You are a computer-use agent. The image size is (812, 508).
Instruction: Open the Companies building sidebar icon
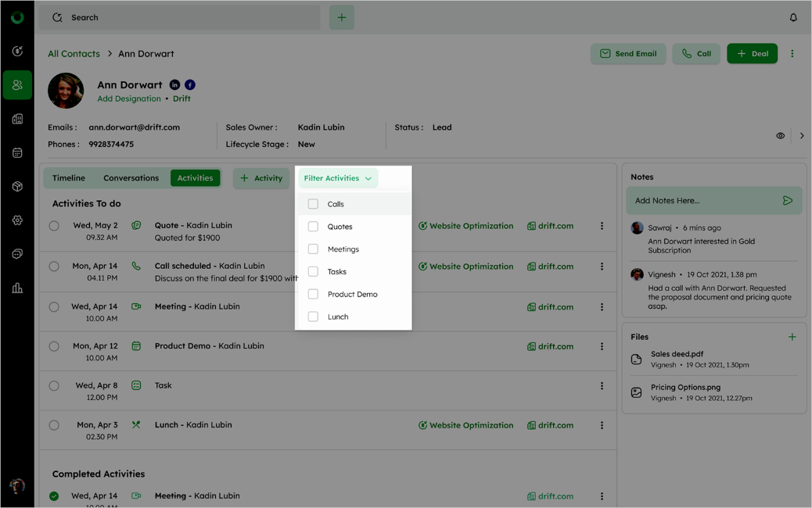point(17,119)
